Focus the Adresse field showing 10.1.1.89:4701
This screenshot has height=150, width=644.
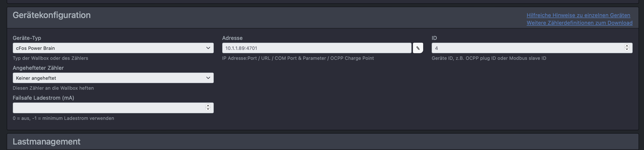click(317, 48)
